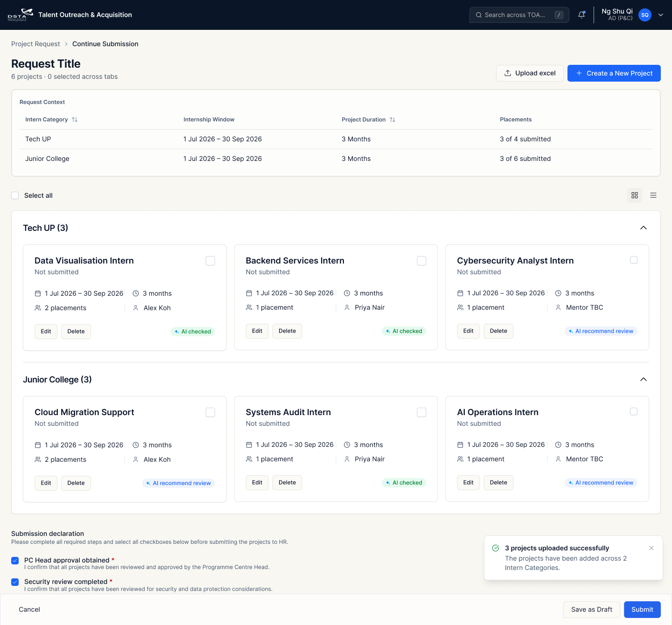The height and width of the screenshot is (625, 672).
Task: Select Data Visualisation Intern checkbox
Action: click(x=210, y=261)
